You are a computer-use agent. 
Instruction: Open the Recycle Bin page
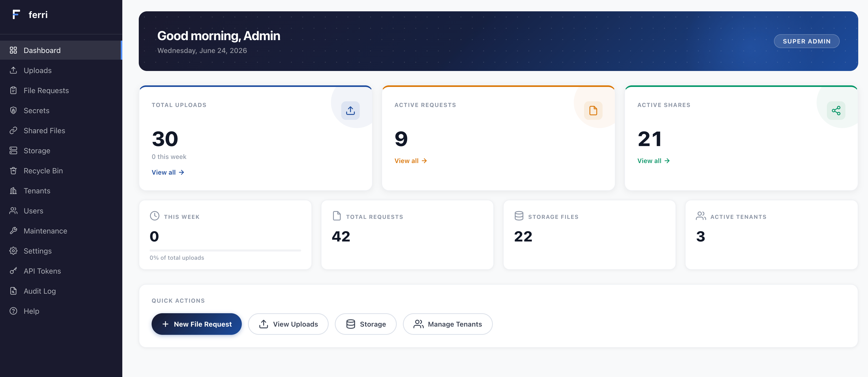61,171
